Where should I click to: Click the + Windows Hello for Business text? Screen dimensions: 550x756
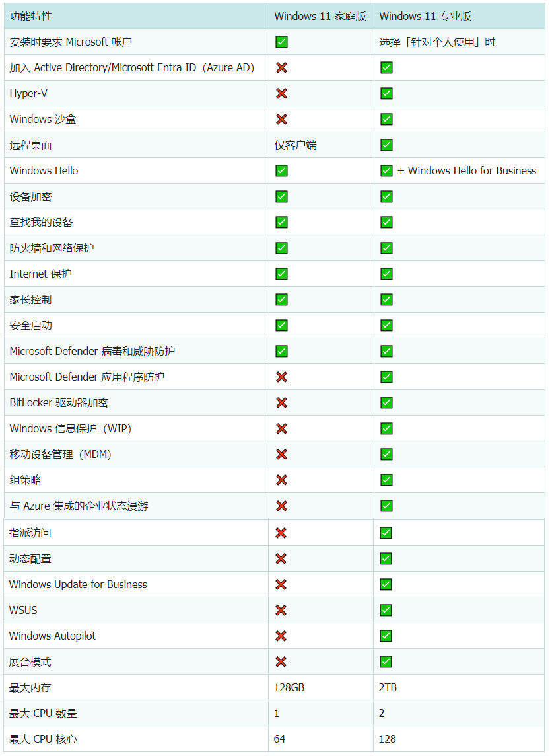[x=467, y=170]
